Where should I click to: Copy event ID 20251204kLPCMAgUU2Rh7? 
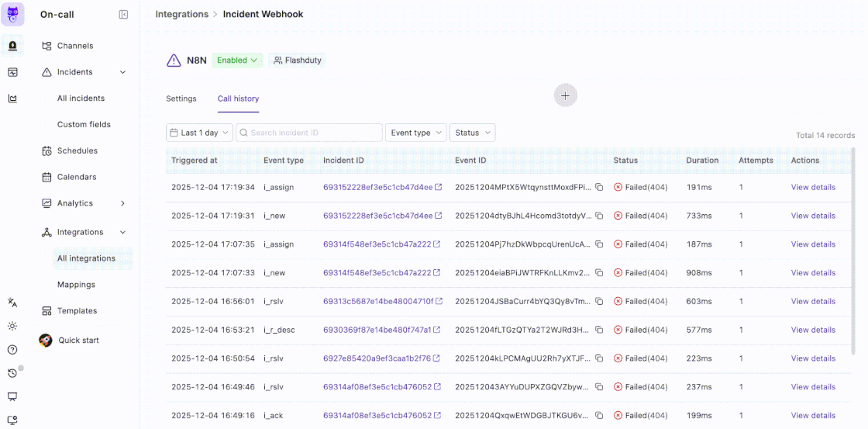(x=599, y=358)
